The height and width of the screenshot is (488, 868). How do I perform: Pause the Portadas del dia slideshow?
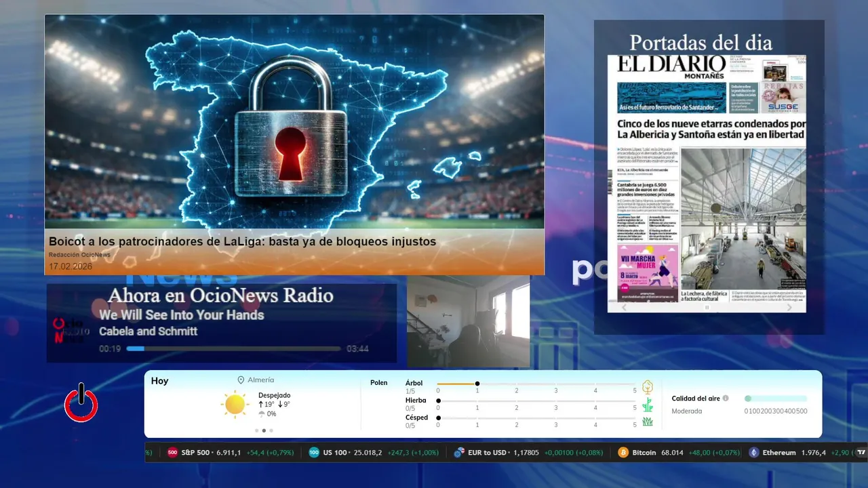click(707, 308)
